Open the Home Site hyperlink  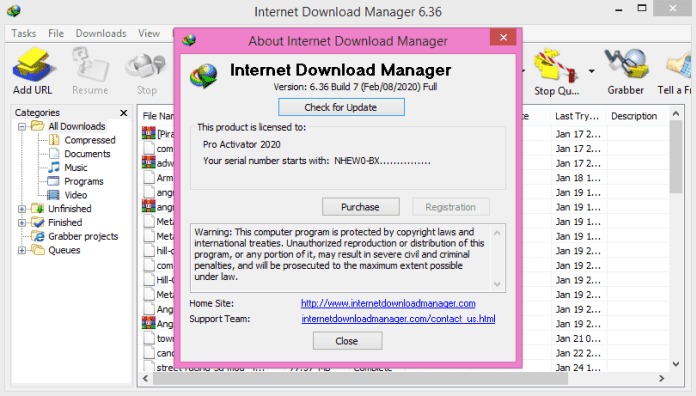click(388, 303)
